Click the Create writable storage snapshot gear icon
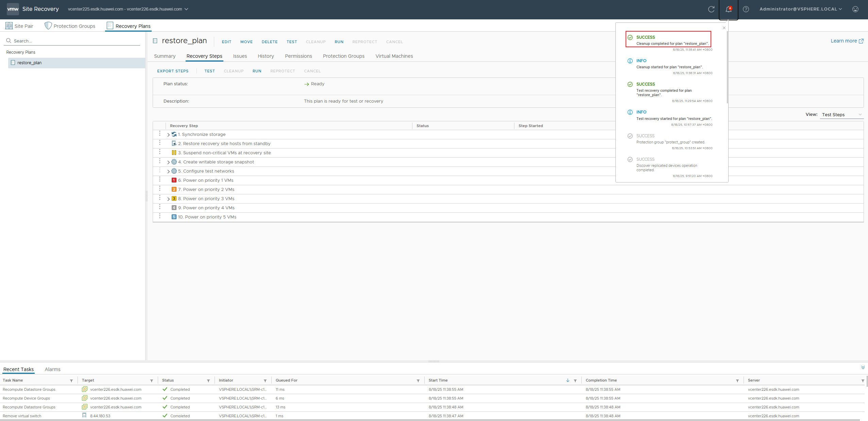 tap(174, 162)
